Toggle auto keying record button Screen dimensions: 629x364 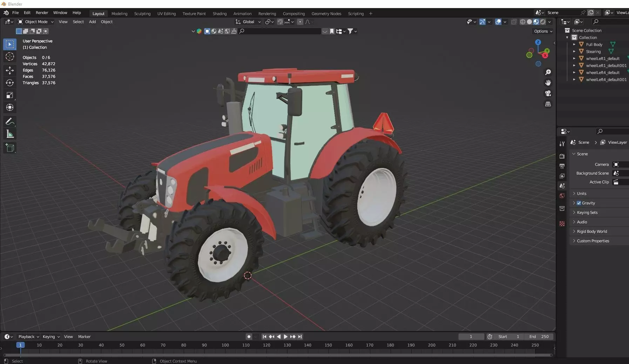click(x=249, y=337)
